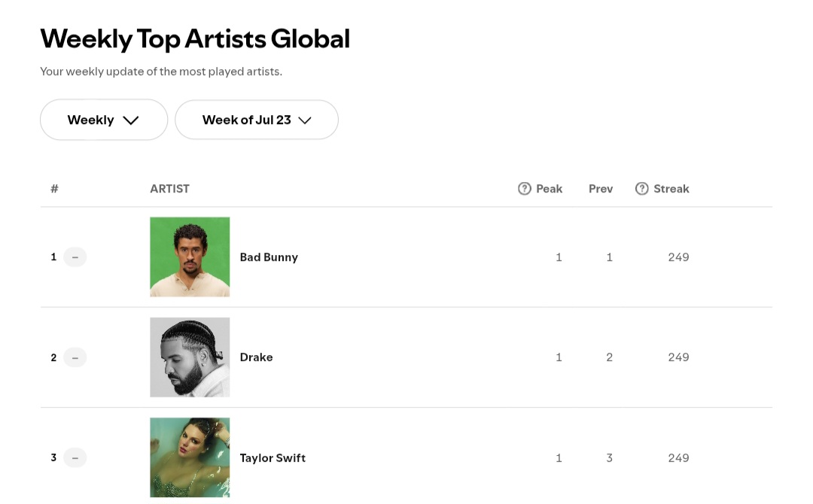This screenshot has height=504, width=813.
Task: Click the chevron beside Week of Jul 23
Action: coord(305,120)
